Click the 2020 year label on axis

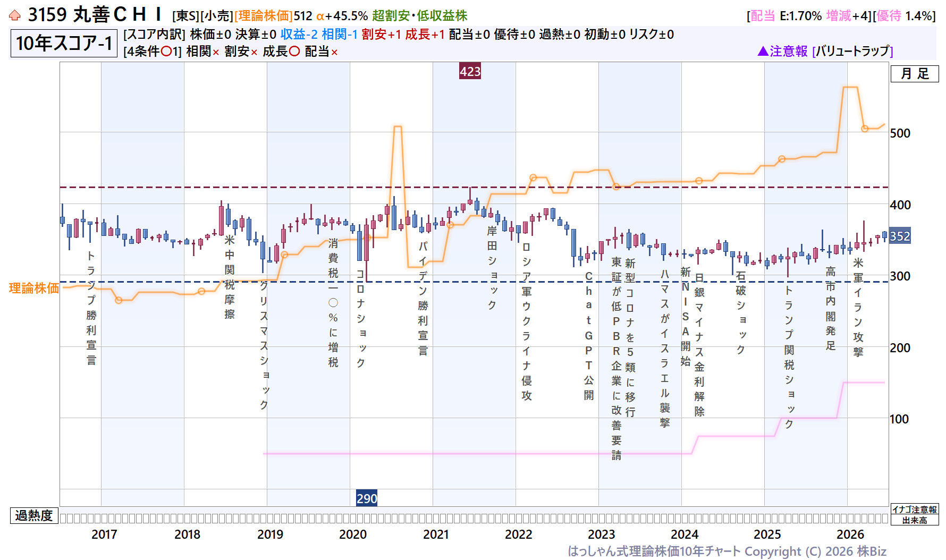pos(353,534)
